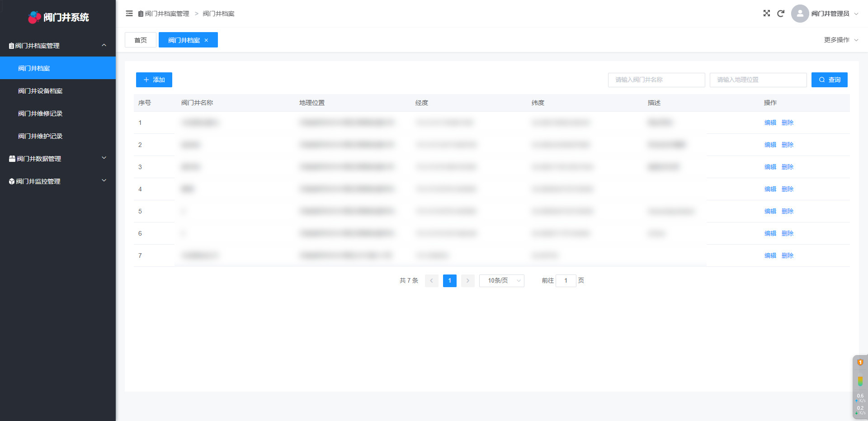Click the sidebar collapse hamburger icon

129,14
